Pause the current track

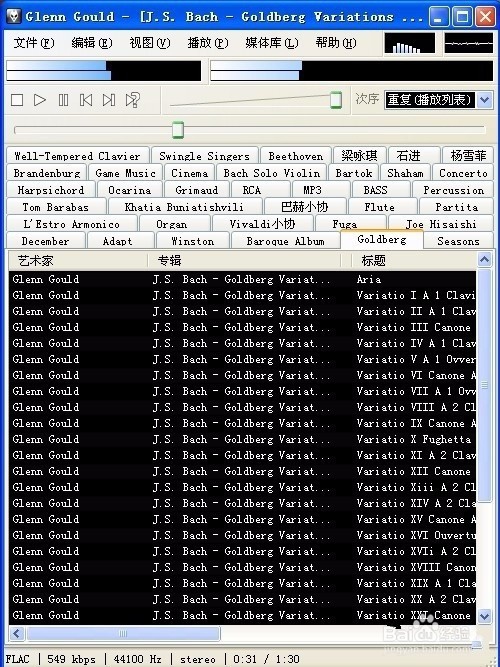(x=63, y=100)
